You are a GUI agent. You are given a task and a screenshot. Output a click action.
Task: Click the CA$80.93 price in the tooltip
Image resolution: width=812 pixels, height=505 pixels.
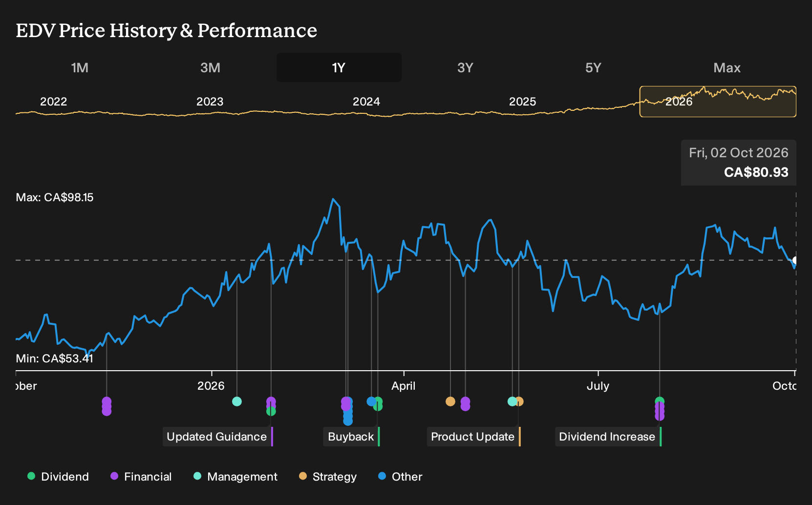pyautogui.click(x=756, y=172)
